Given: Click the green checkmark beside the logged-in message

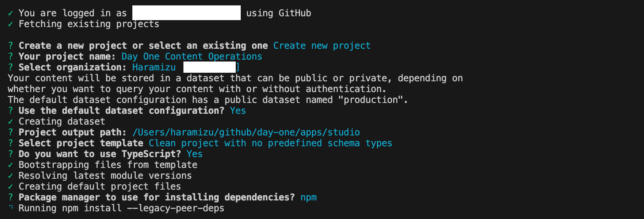Looking at the screenshot, I should tap(10, 14).
